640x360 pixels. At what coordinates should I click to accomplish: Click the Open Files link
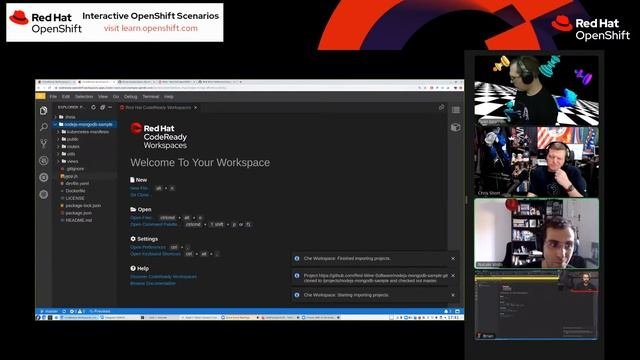141,218
